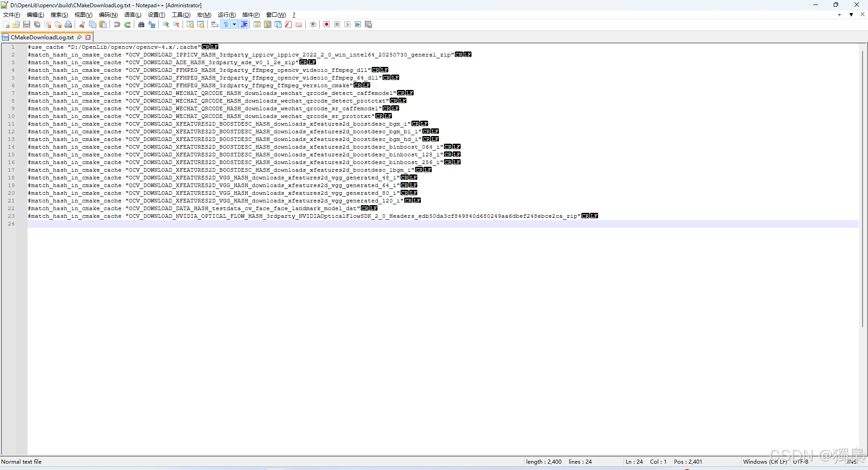
Task: Click the Copy toolbar icon
Action: (x=93, y=24)
